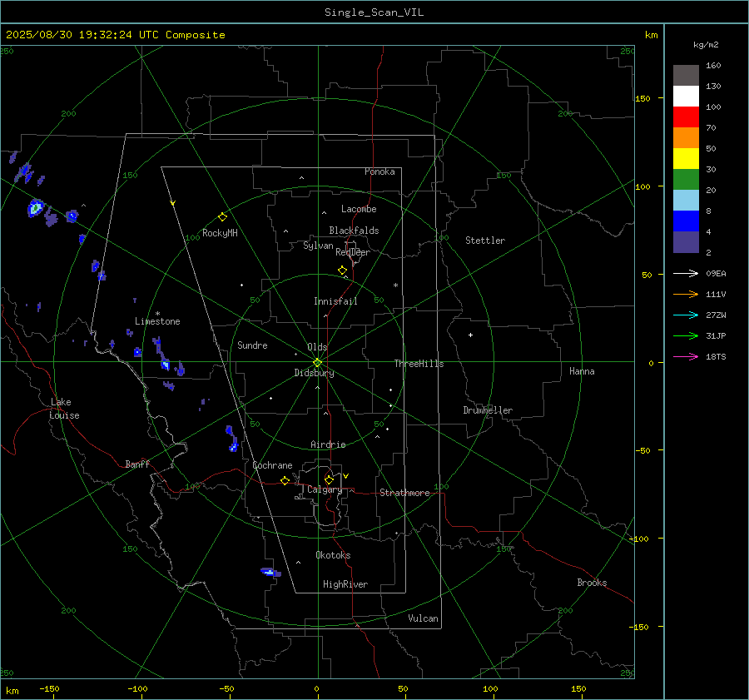Click the white 09EA arrow legend icon
Viewport: 749px width, 700px height.
click(x=686, y=273)
